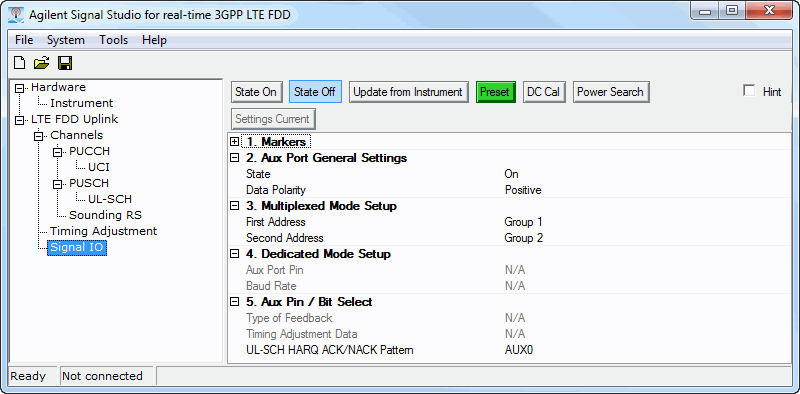
Task: Collapse the Hardware tree node
Action: (19, 88)
